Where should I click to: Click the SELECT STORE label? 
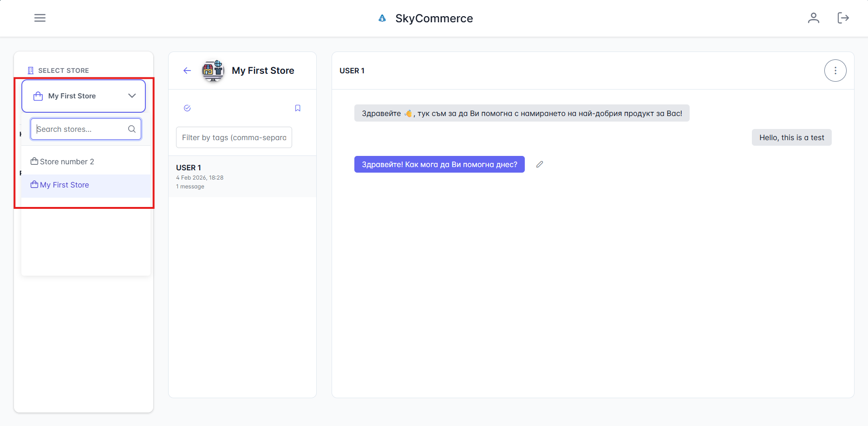pyautogui.click(x=64, y=71)
